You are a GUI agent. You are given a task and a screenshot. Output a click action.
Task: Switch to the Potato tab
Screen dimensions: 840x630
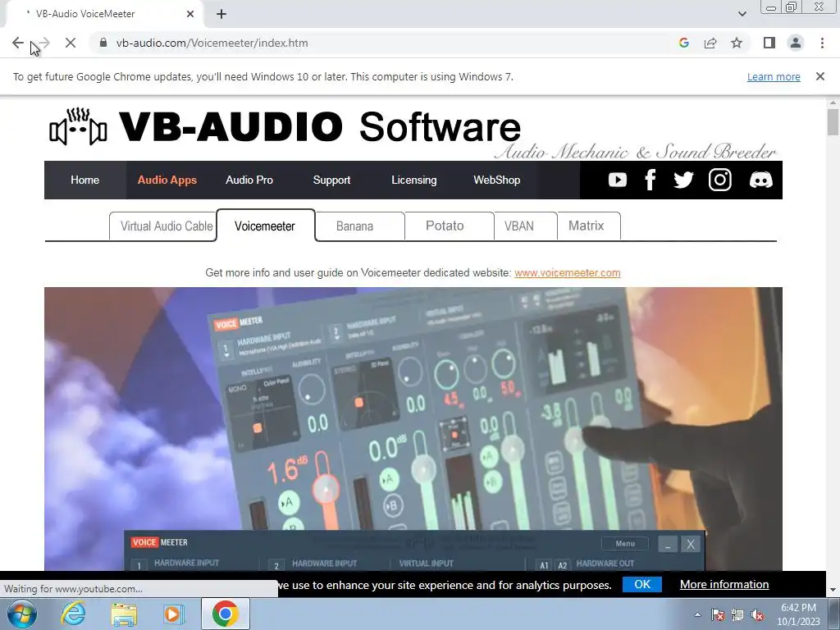point(449,226)
